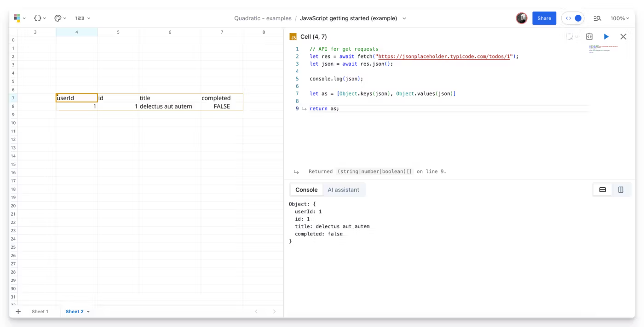Add a new sheet with plus icon

(x=18, y=311)
